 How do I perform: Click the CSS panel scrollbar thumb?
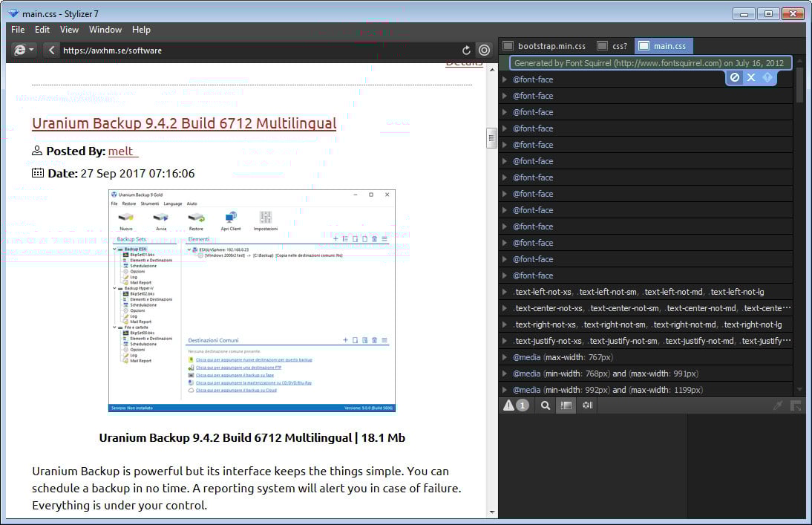coord(799,85)
